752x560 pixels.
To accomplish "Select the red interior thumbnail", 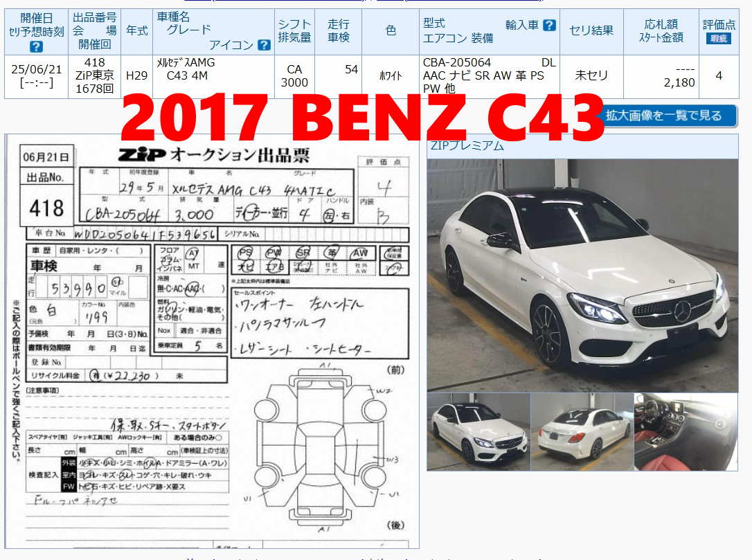I will 686,431.
